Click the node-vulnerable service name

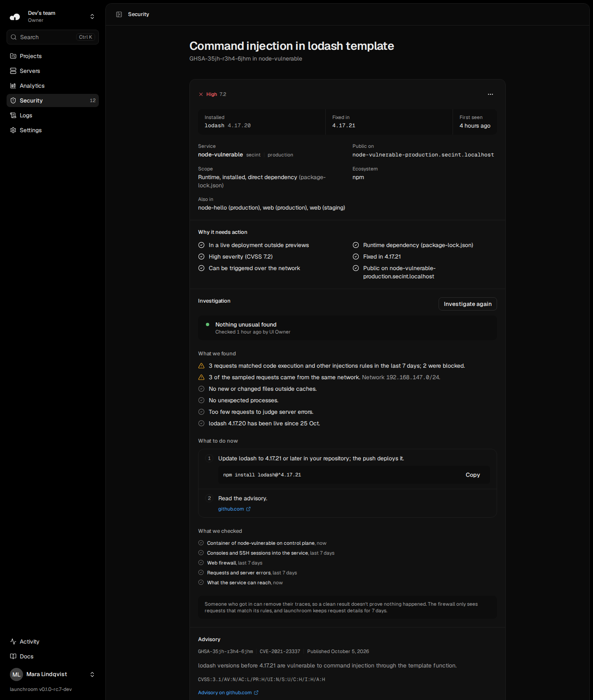(220, 155)
